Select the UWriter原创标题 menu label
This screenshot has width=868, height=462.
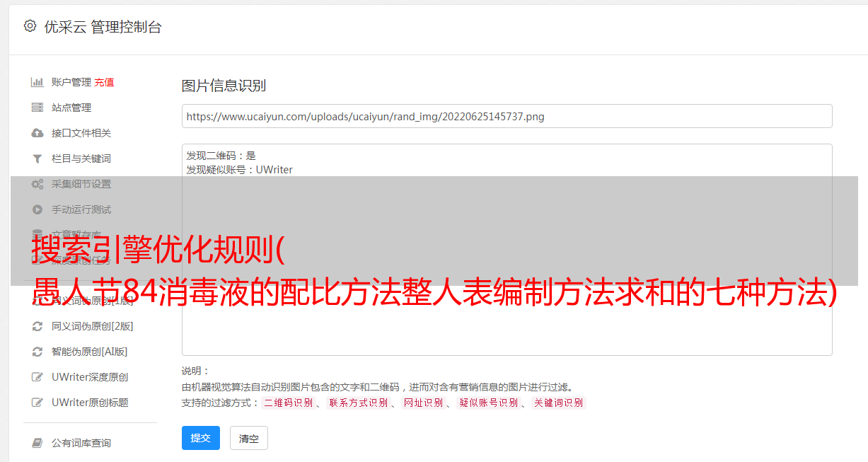tap(90, 403)
